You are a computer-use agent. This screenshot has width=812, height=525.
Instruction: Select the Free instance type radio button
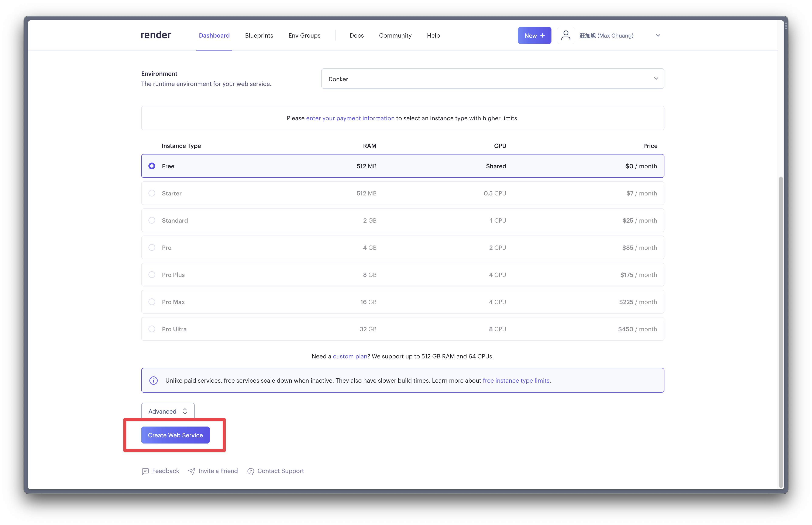152,166
